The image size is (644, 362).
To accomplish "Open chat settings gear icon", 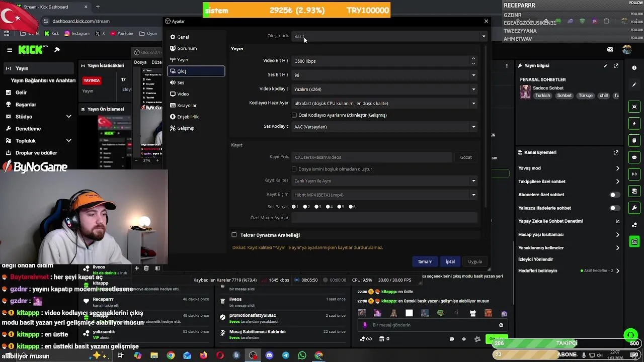I will coord(464,339).
